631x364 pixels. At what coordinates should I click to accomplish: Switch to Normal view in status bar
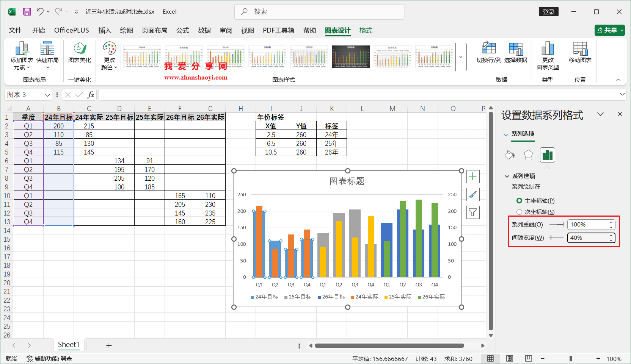[490, 359]
